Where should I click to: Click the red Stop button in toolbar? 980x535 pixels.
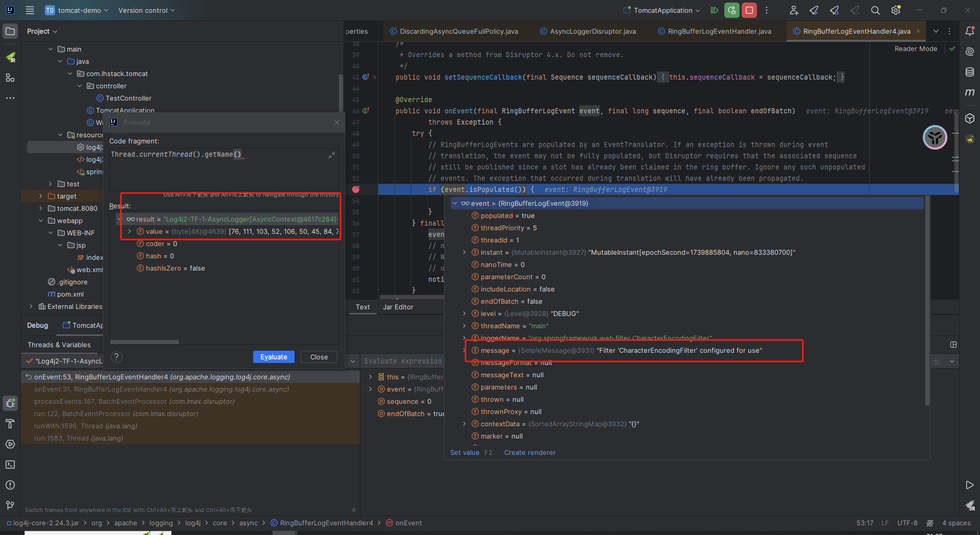[x=749, y=10]
